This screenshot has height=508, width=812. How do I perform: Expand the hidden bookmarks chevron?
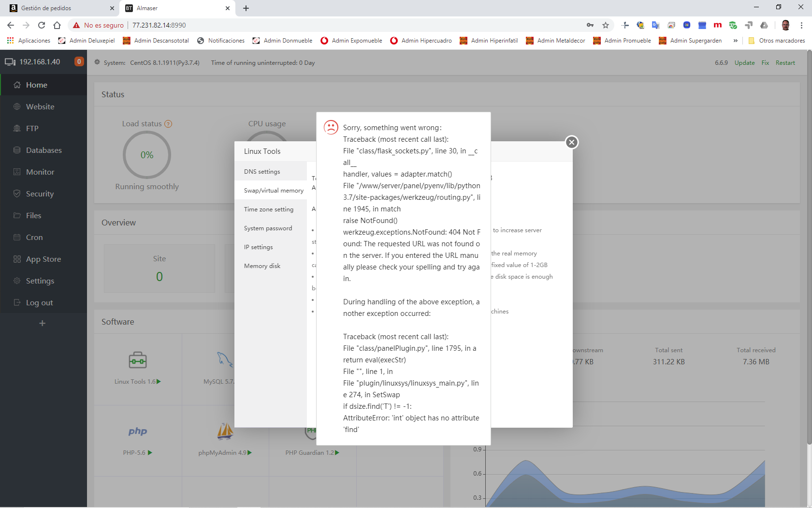coord(736,41)
